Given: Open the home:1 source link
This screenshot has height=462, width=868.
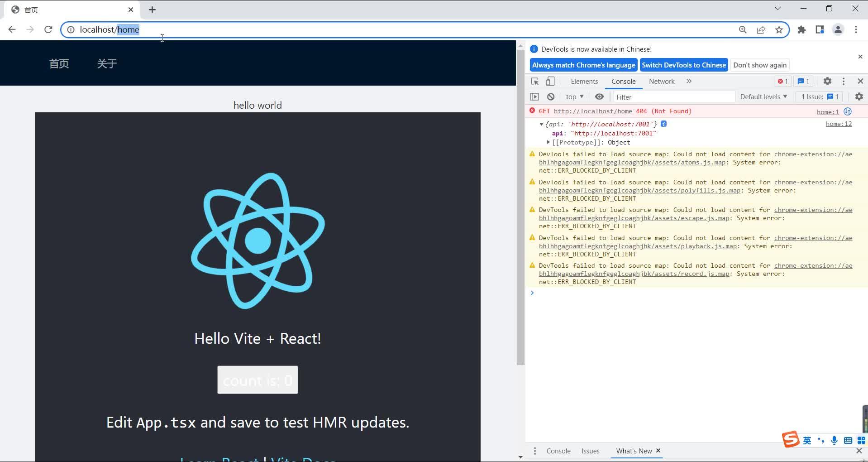Looking at the screenshot, I should (828, 111).
